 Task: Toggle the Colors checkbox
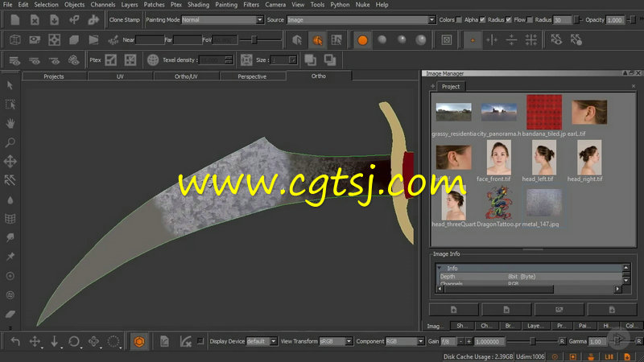(459, 19)
